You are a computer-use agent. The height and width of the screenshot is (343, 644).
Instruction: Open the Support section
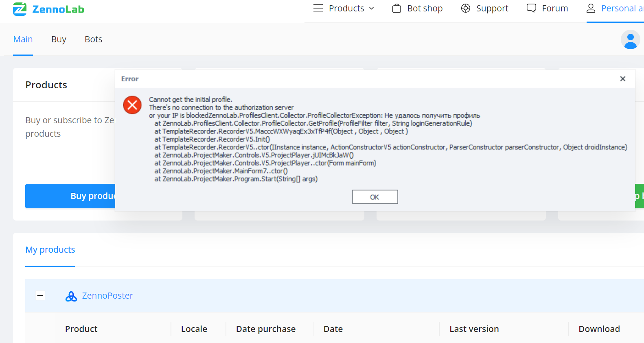tap(492, 8)
